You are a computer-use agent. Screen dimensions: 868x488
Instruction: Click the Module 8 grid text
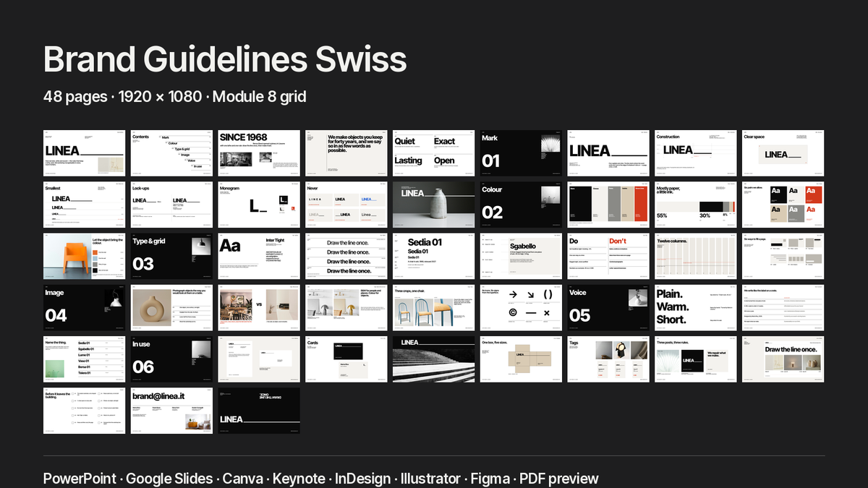point(260,96)
